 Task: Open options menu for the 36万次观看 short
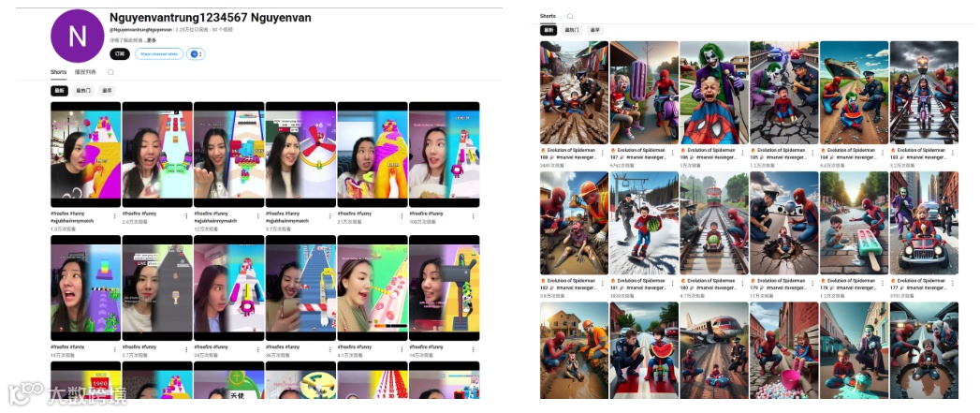coord(330,349)
